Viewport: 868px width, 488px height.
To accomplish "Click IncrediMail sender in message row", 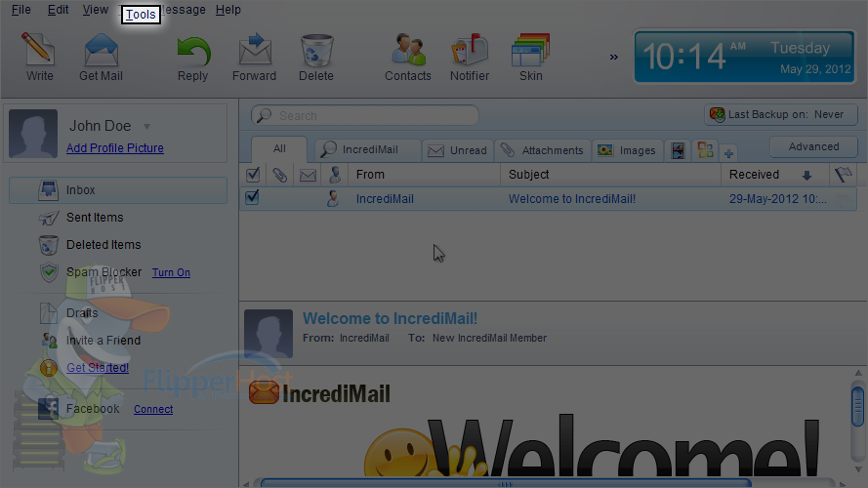I will [x=385, y=199].
